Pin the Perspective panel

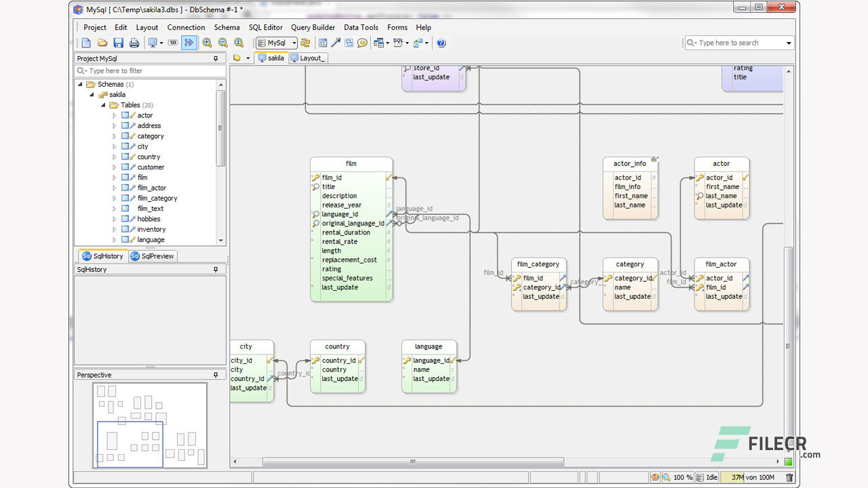coord(216,375)
